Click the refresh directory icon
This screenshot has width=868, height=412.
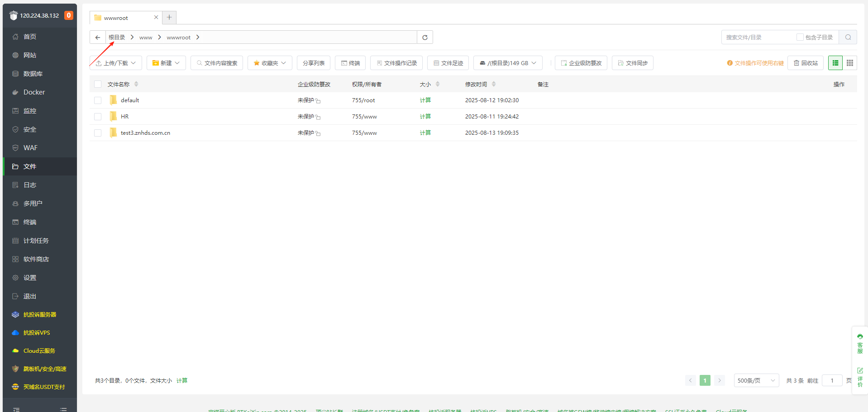pyautogui.click(x=424, y=37)
